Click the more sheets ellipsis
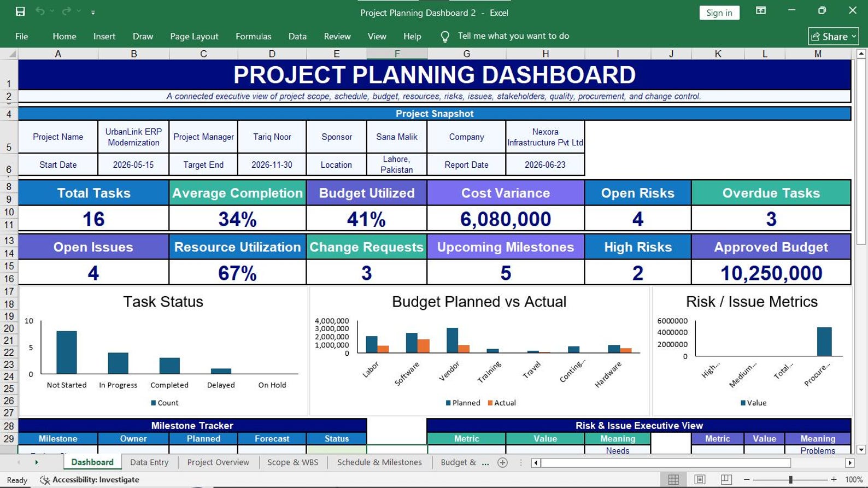 coord(485,462)
